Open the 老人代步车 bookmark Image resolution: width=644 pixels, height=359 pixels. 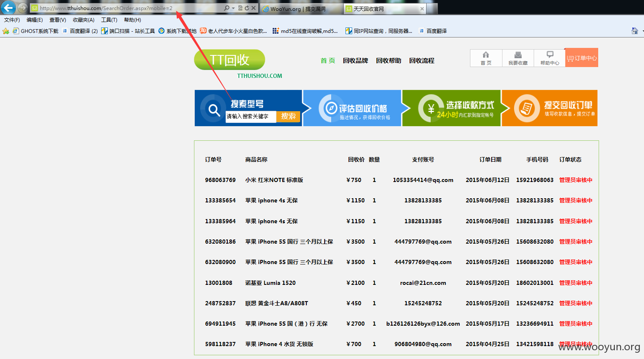(234, 31)
